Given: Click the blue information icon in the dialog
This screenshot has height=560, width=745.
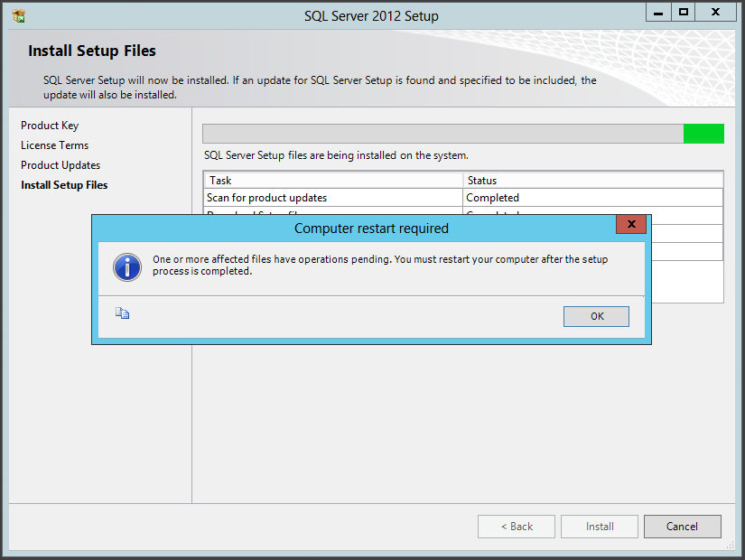Looking at the screenshot, I should [126, 266].
